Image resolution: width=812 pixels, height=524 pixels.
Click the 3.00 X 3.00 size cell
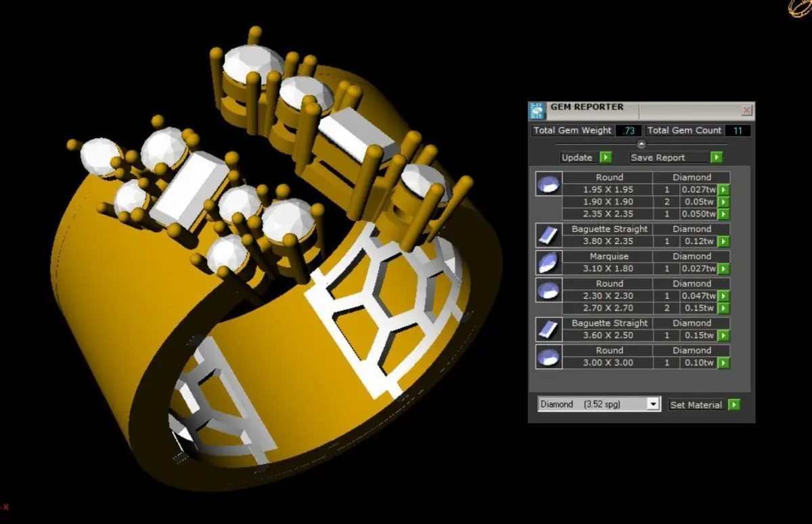(609, 363)
